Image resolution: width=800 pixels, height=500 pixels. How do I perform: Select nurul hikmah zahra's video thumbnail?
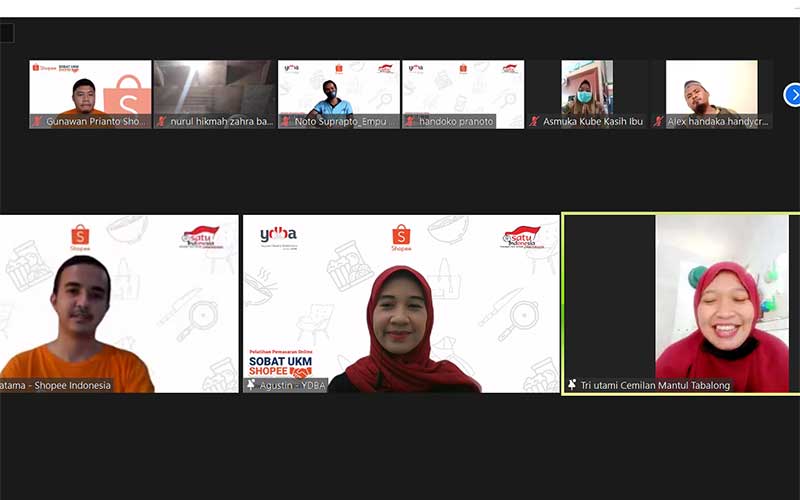(214, 88)
